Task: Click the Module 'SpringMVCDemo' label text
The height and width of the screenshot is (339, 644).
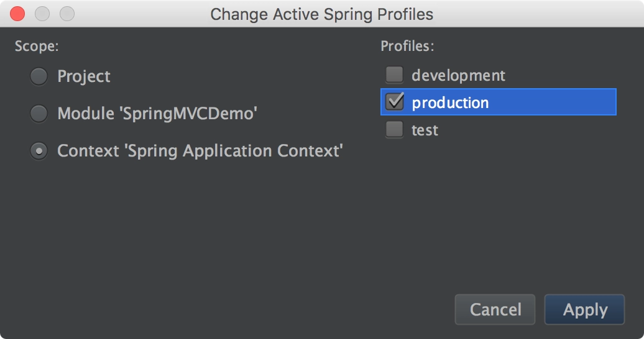Action: [157, 114]
